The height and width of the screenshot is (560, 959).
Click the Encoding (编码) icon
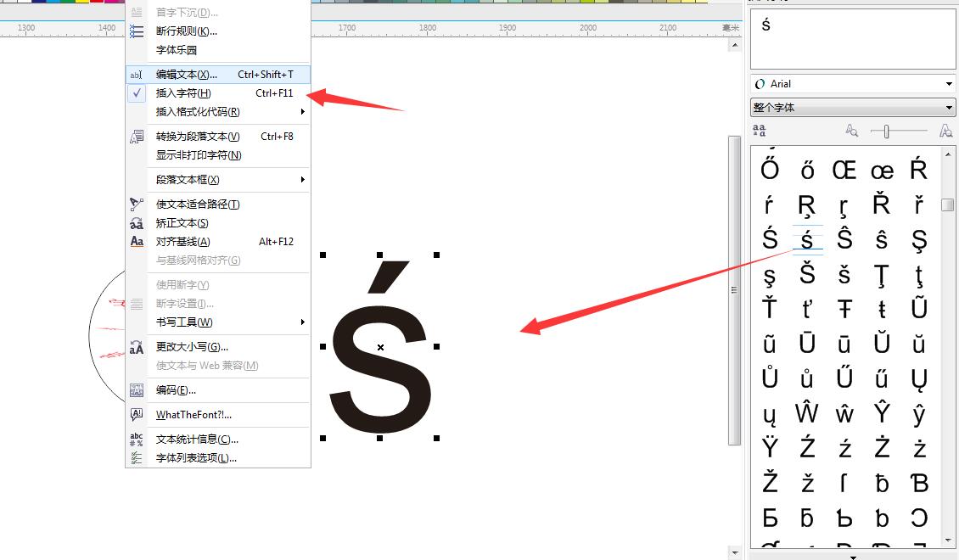(x=137, y=390)
